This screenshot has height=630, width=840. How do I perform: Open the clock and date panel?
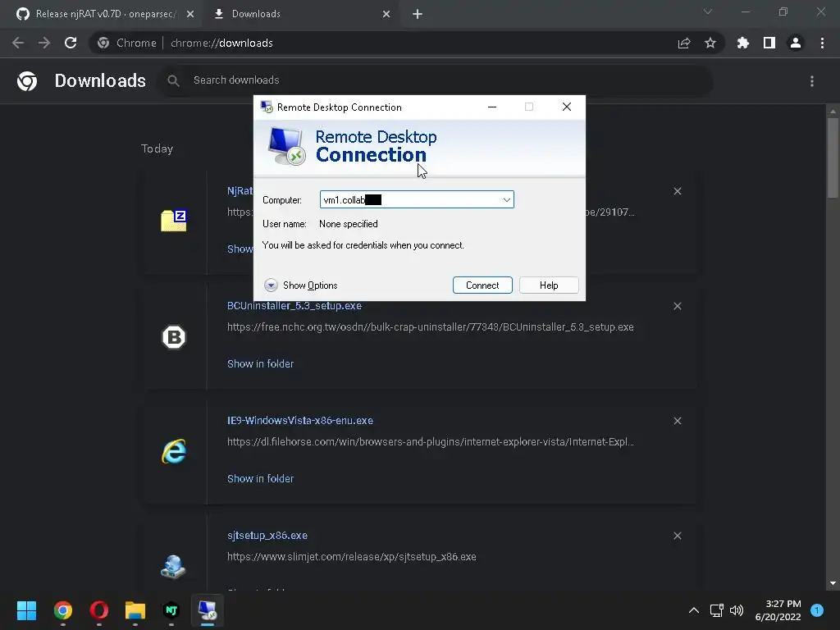pos(778,610)
